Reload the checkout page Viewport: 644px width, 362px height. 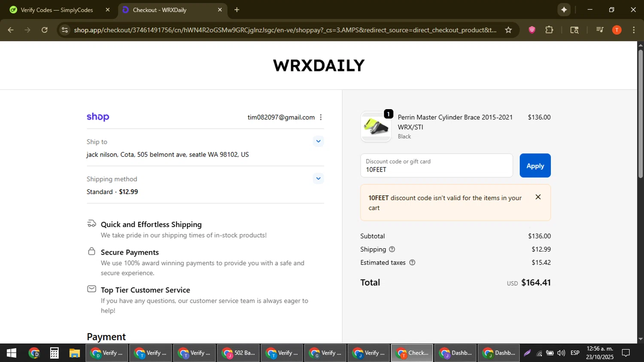(x=45, y=30)
